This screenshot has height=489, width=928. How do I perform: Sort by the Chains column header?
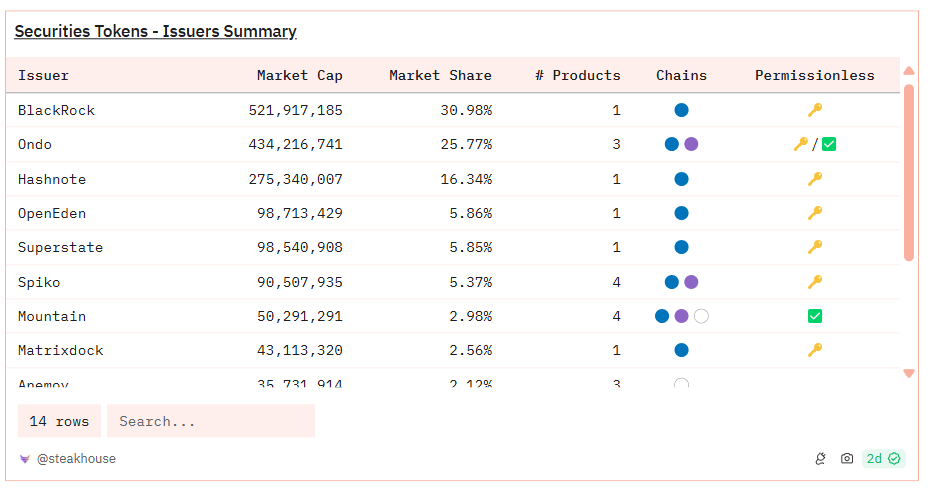(681, 75)
